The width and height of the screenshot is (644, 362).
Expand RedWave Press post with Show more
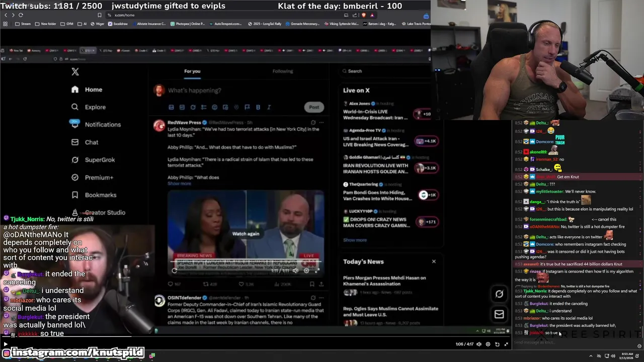click(179, 184)
